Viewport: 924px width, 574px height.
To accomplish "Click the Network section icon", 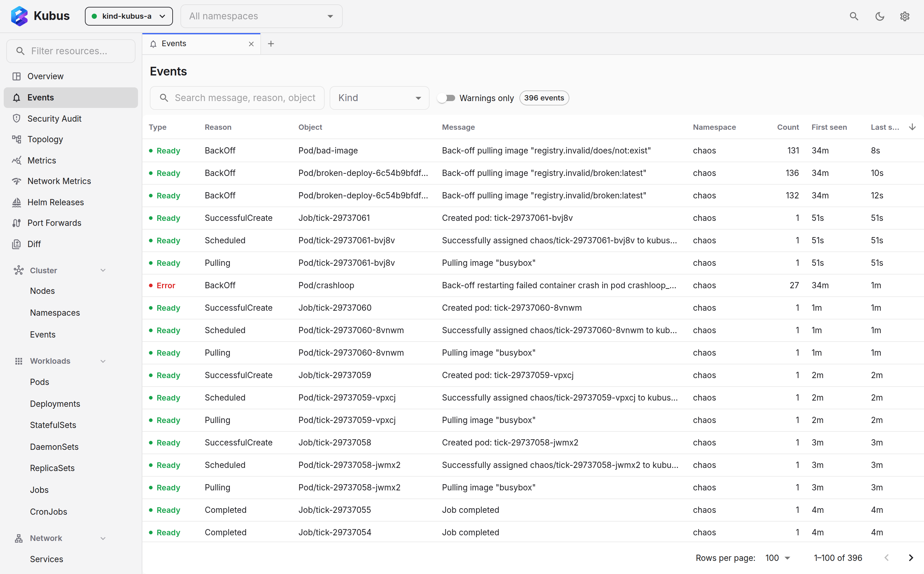I will click(x=19, y=538).
